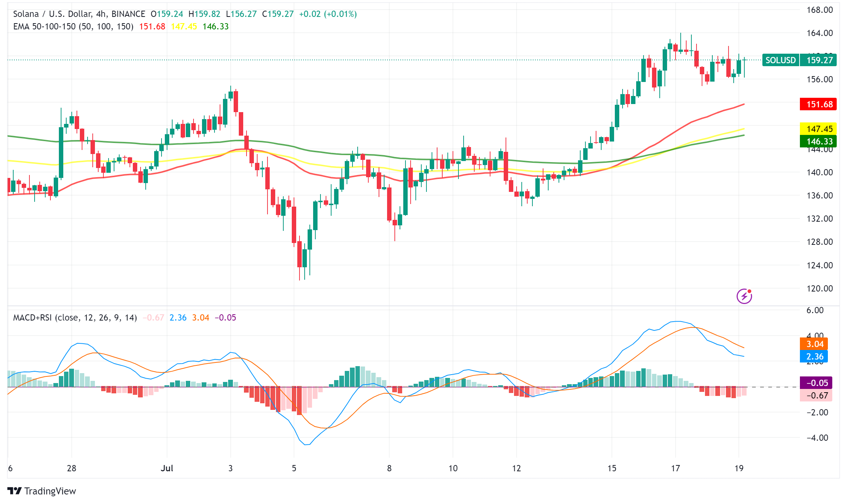The image size is (847, 504).
Task: Click the purple lightning bolt icon
Action: [x=744, y=296]
